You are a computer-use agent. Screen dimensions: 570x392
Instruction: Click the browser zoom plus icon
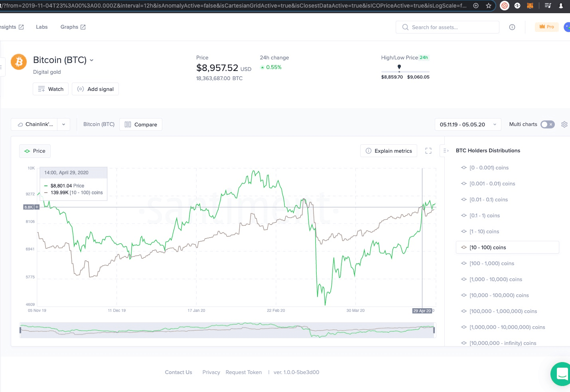[476, 6]
